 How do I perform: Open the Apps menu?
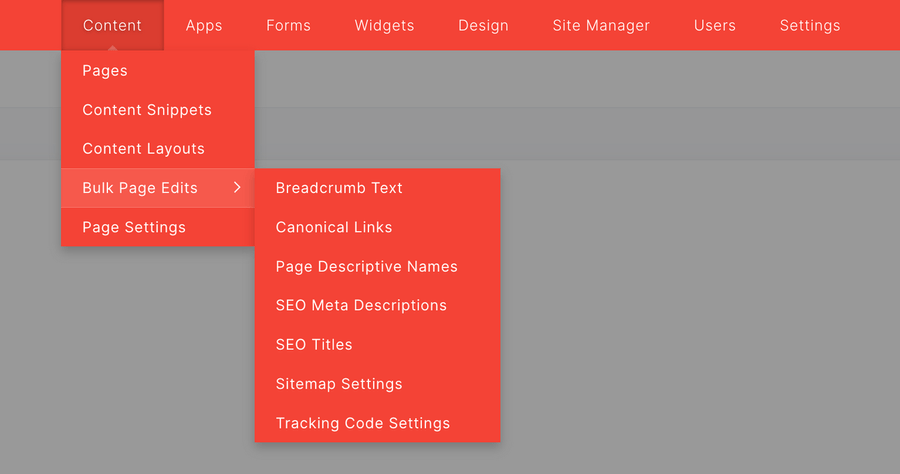204,25
